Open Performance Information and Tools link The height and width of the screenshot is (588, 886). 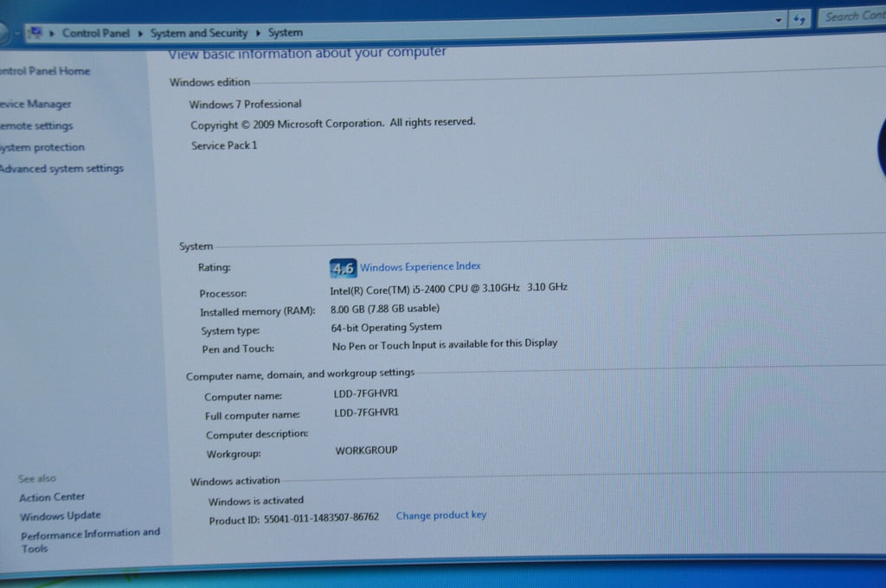point(90,540)
